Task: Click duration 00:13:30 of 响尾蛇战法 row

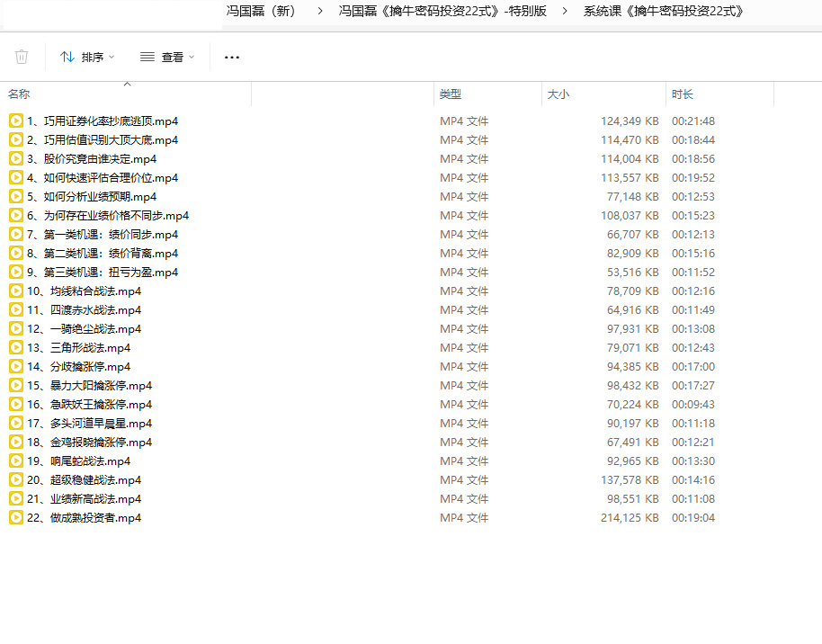Action: click(693, 461)
